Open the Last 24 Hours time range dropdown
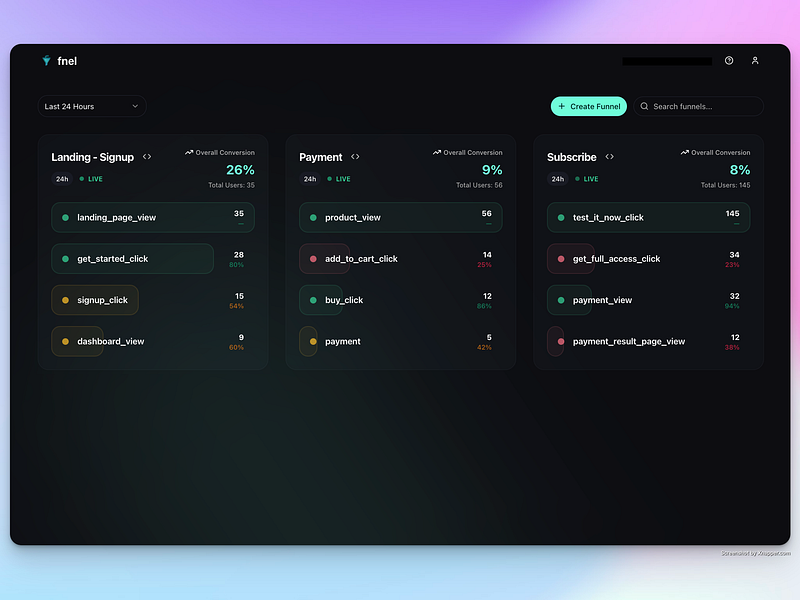Image resolution: width=800 pixels, height=600 pixels. [x=92, y=106]
